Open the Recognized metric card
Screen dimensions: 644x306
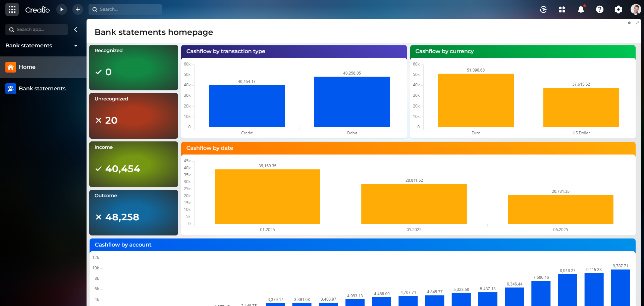(x=133, y=68)
